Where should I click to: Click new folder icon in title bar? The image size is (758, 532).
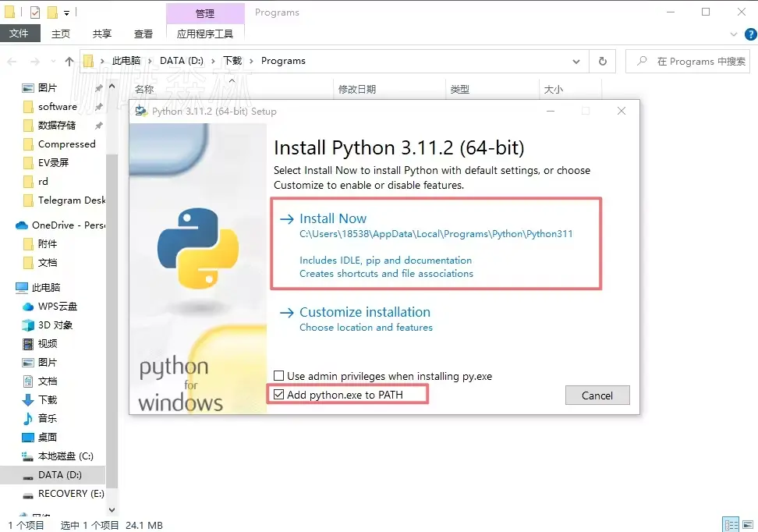pyautogui.click(x=52, y=12)
